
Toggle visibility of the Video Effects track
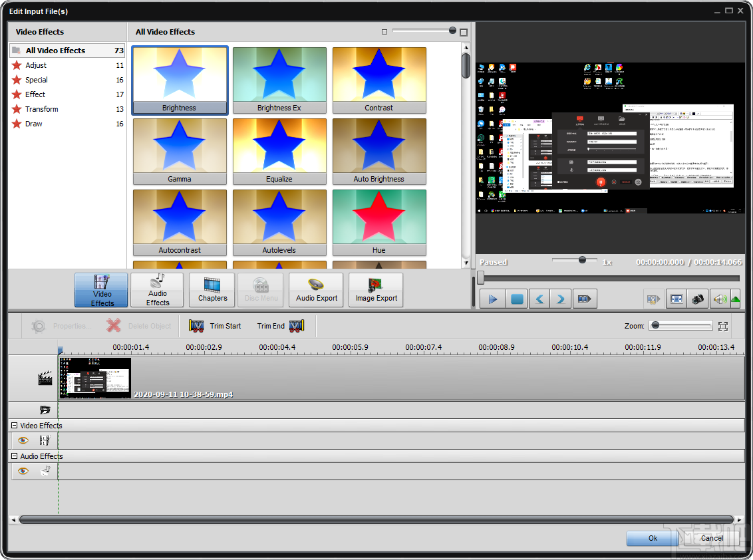pos(23,440)
